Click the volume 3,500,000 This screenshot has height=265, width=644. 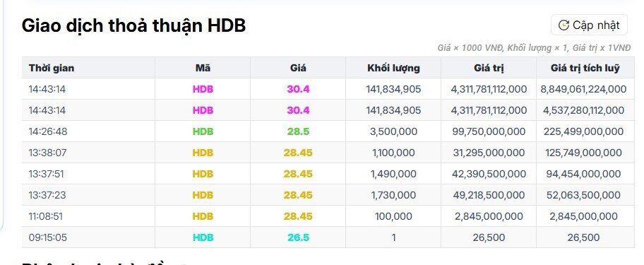[393, 131]
